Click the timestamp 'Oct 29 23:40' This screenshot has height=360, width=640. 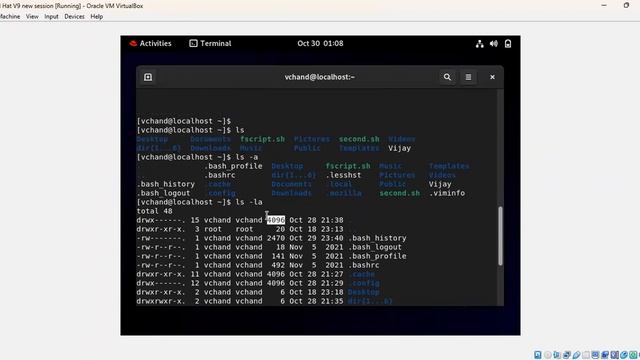(316, 238)
